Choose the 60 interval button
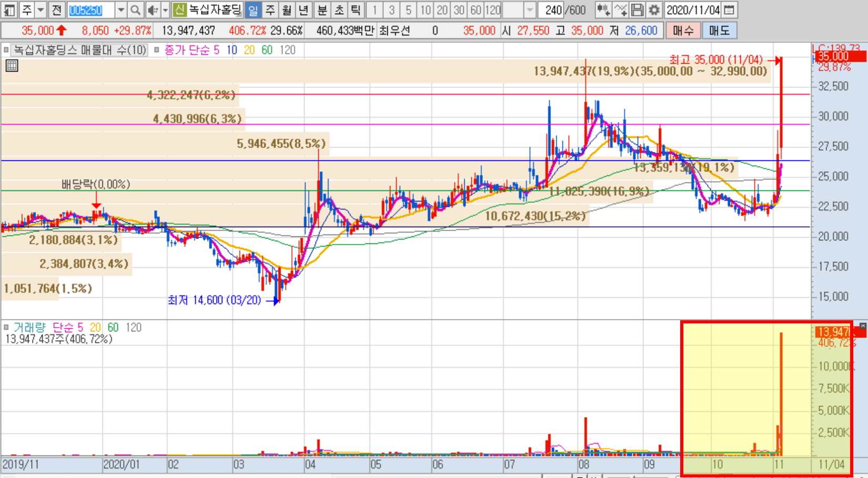The image size is (868, 478). click(476, 9)
